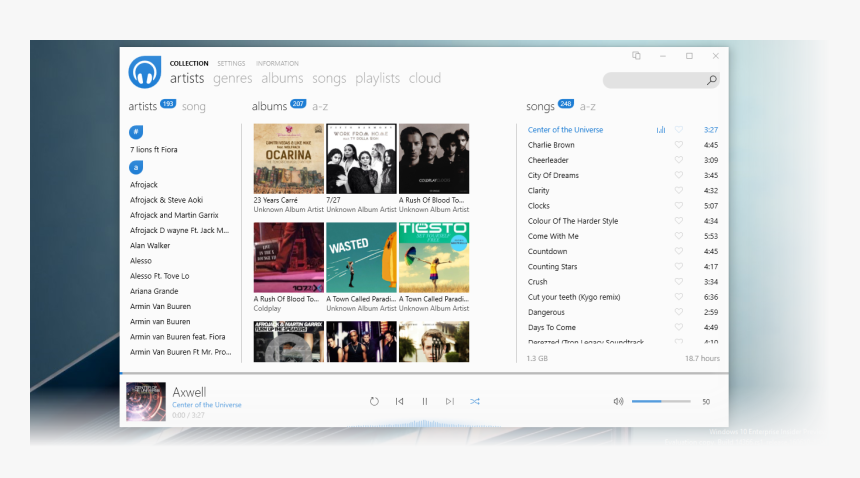860x478 pixels.
Task: Open the Tiesto album cover
Action: pyautogui.click(x=434, y=257)
